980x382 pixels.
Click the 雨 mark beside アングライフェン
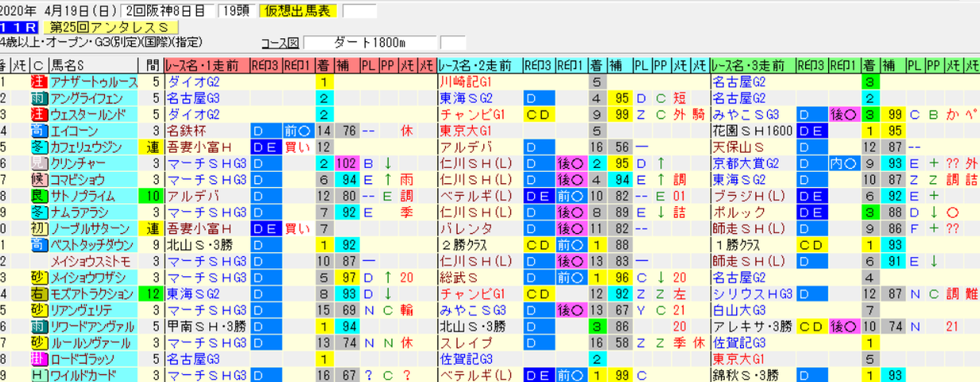(x=37, y=98)
